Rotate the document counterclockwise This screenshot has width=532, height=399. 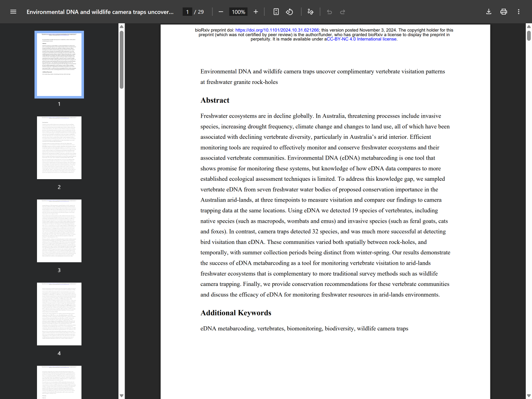(x=290, y=12)
